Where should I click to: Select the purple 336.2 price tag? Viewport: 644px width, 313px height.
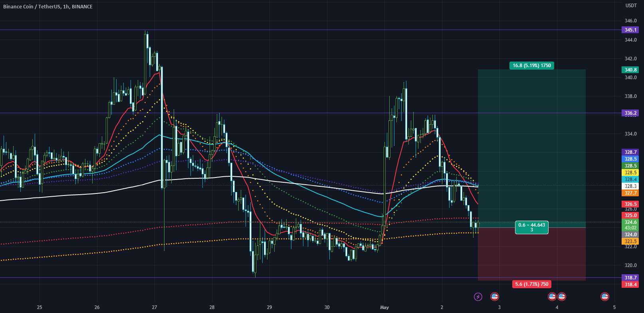(631, 113)
